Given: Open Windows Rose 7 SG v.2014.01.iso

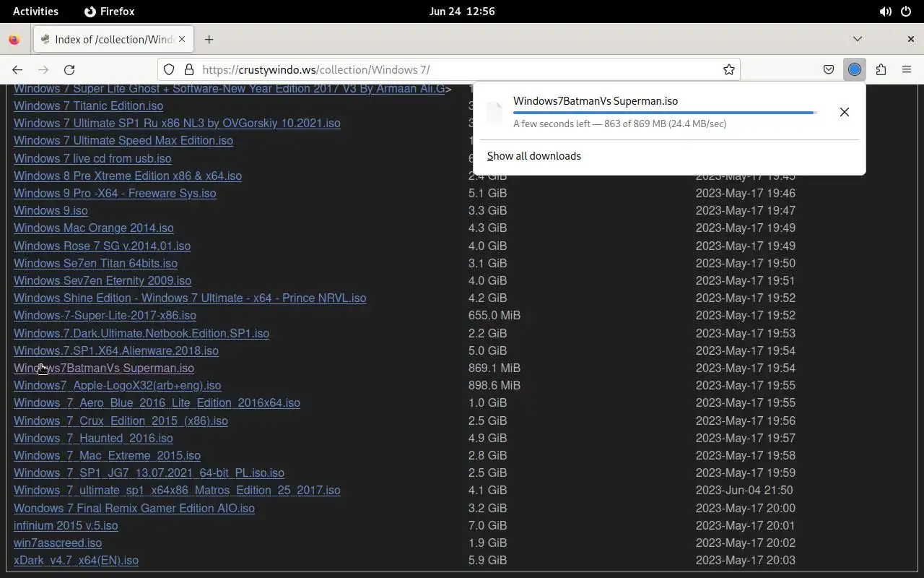Looking at the screenshot, I should tap(102, 246).
